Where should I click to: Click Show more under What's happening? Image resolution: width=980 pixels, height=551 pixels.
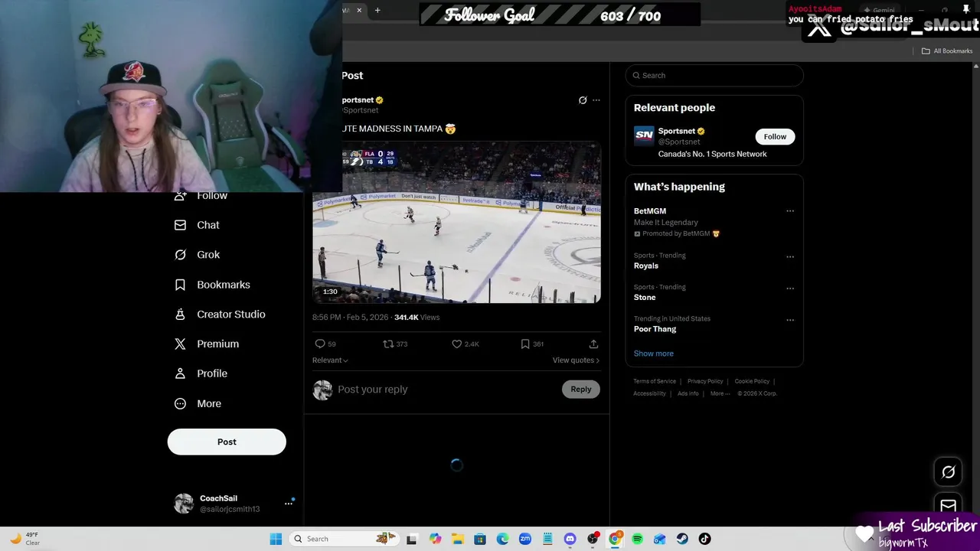[x=654, y=354]
